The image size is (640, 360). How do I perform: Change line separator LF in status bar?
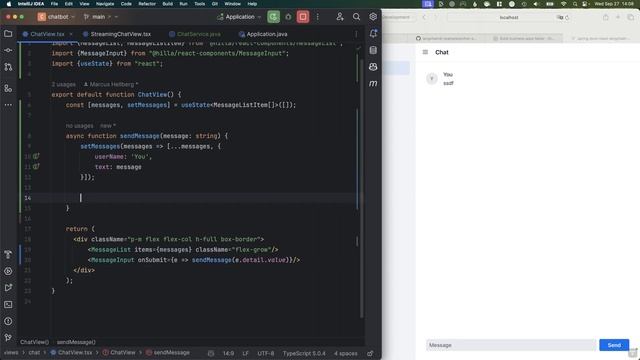tap(246, 353)
